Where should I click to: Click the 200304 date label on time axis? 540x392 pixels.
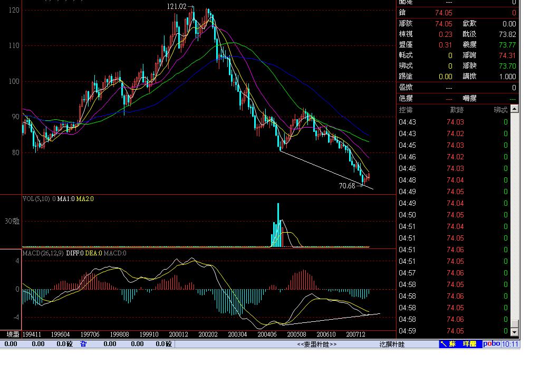[x=238, y=334]
